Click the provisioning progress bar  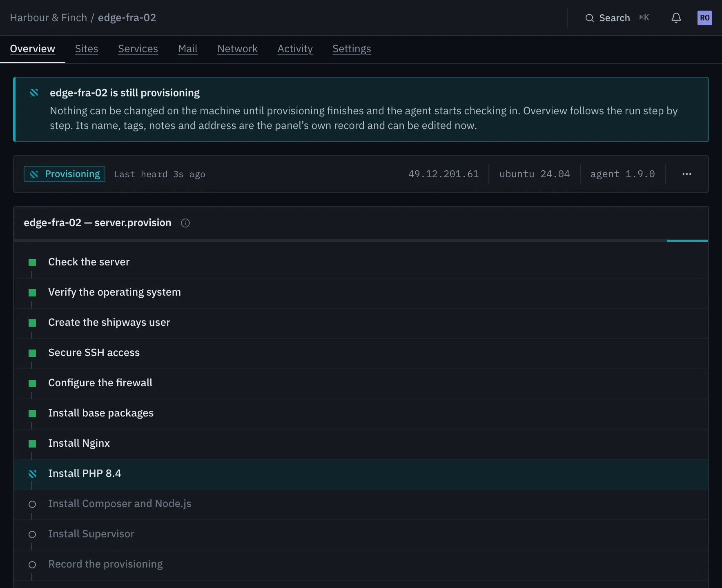pyautogui.click(x=361, y=241)
